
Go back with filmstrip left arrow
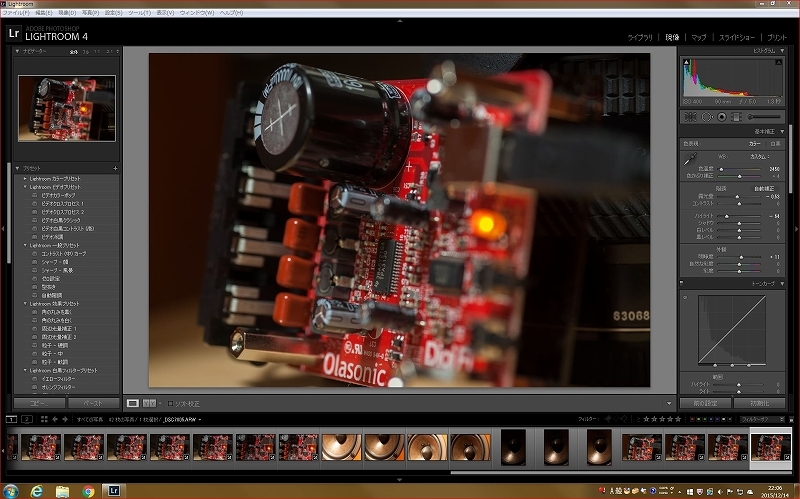[x=55, y=419]
